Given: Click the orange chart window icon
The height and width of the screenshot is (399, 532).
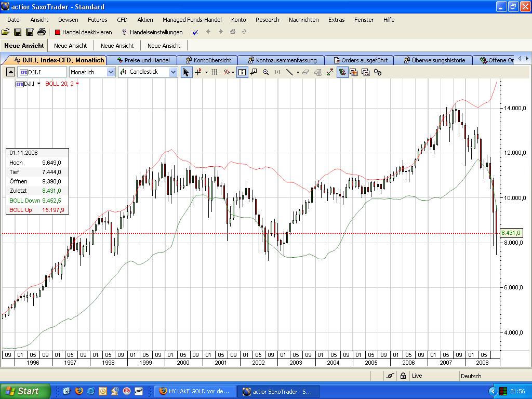Looking at the screenshot, I should [x=354, y=72].
